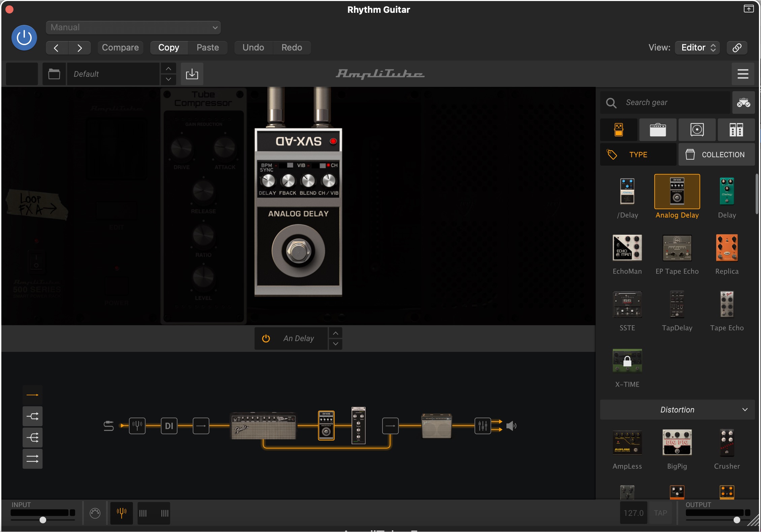
Task: Open the hamburger main menu
Action: [743, 74]
